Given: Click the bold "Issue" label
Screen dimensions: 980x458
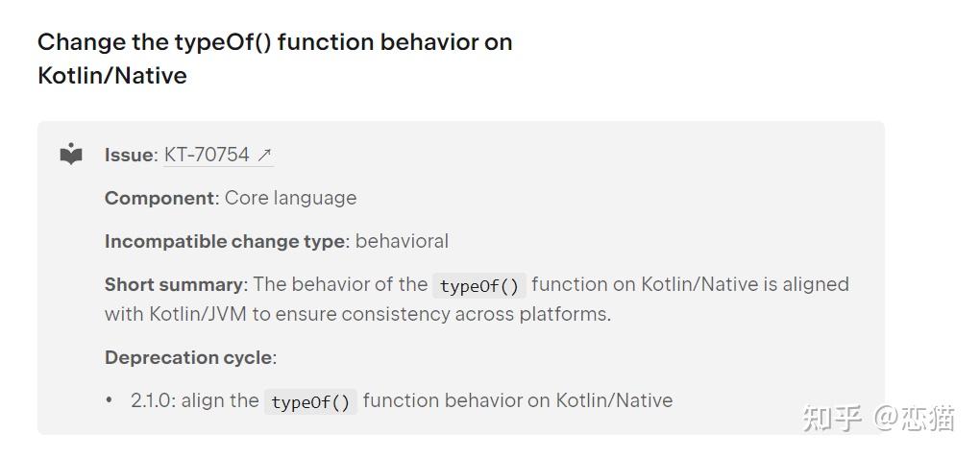Looking at the screenshot, I should point(129,155).
